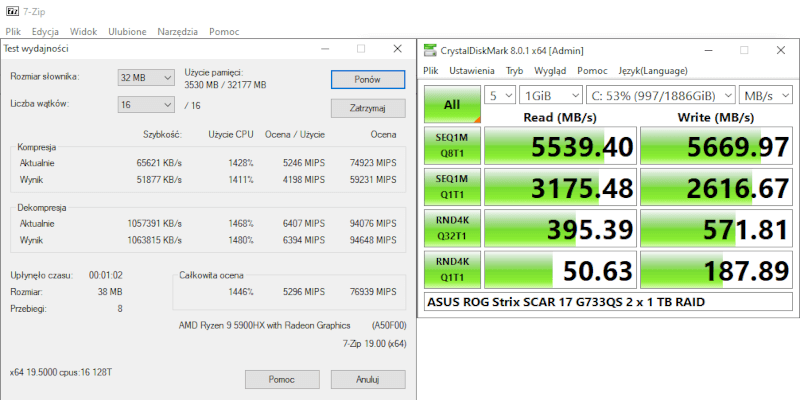Screen dimensions: 800x400
Task: Click the 65621 KB/s compression speed value
Action: coord(159,163)
